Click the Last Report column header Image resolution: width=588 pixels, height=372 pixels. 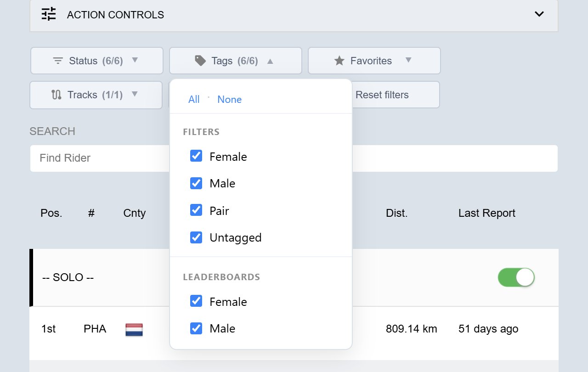487,213
